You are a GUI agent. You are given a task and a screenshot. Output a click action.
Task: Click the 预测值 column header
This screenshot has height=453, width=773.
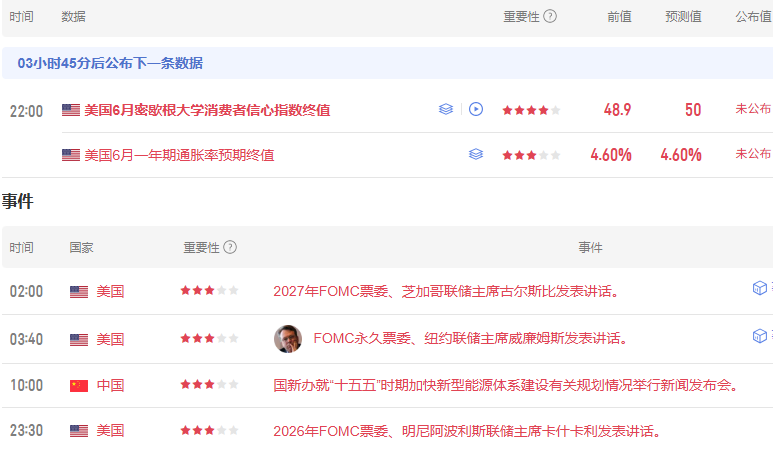point(683,17)
